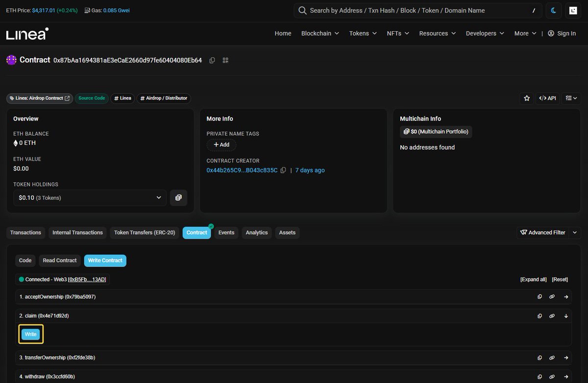Click the Source Code tag
588x383 pixels.
tap(92, 98)
